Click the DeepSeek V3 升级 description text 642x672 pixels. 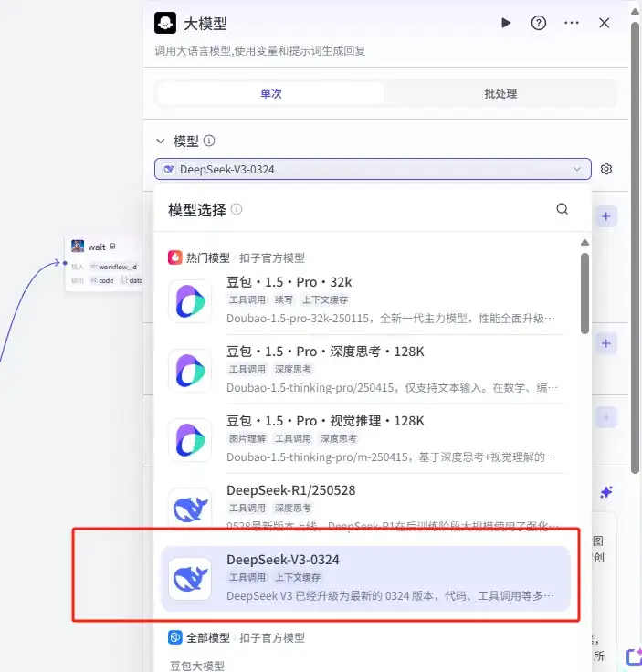tap(391, 596)
